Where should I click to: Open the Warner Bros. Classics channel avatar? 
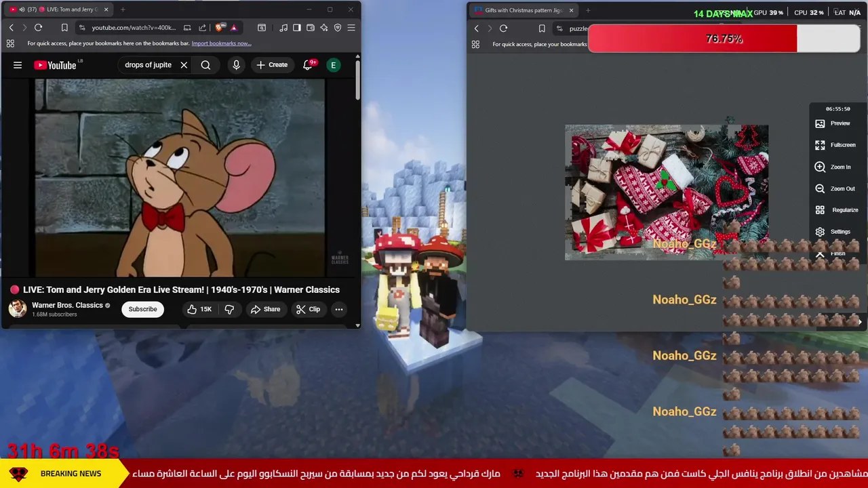point(18,308)
